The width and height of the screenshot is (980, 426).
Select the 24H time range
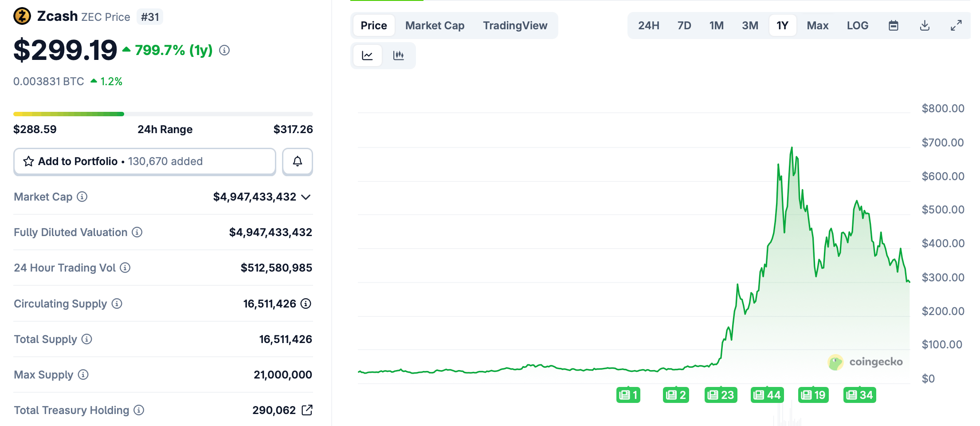tap(648, 26)
